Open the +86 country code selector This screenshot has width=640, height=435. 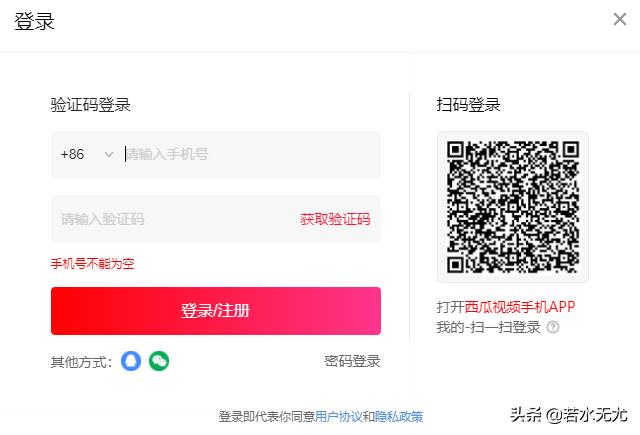pos(87,155)
